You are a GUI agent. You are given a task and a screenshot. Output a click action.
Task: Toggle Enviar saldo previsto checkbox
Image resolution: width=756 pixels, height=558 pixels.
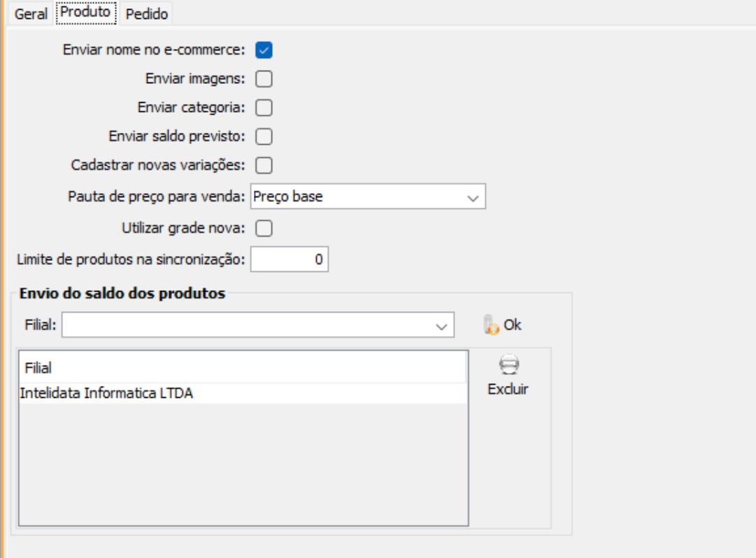[x=264, y=136]
